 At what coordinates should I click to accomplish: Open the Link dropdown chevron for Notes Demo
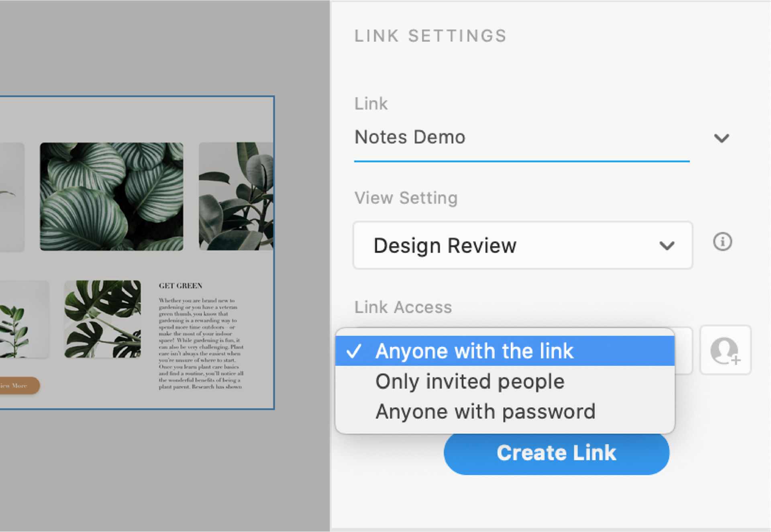click(x=721, y=138)
